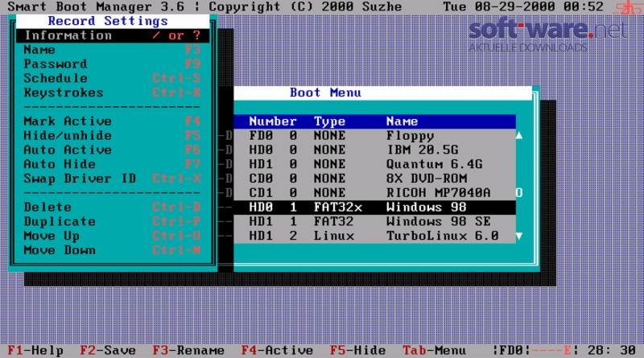Choose Name entry in Record Settings
Image resolution: width=644 pixels, height=358 pixels.
point(113,50)
